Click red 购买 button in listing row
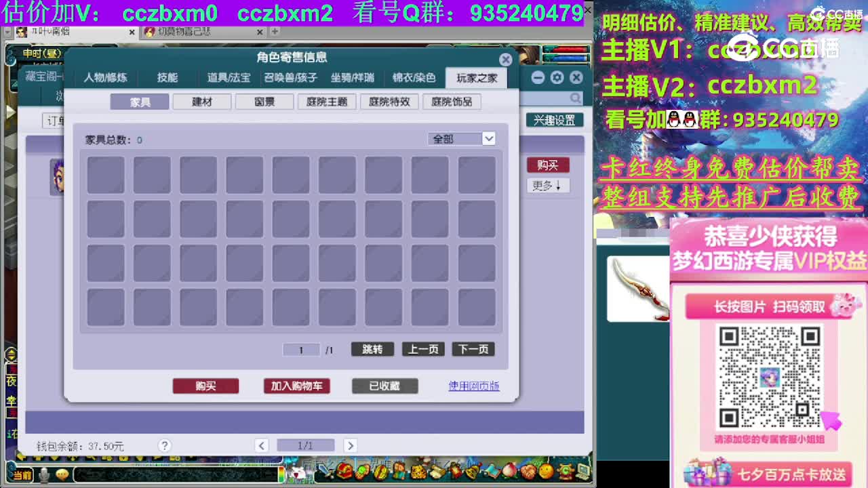868x488 pixels. coord(548,165)
